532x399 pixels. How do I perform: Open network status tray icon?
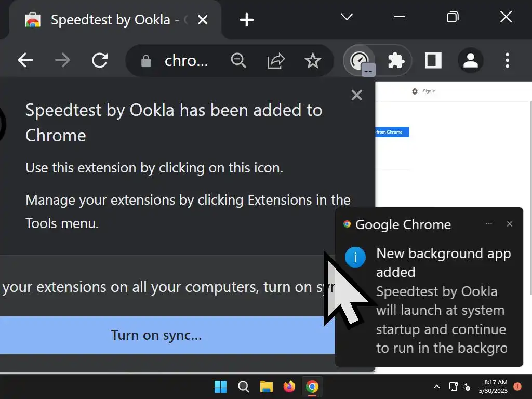coord(453,387)
